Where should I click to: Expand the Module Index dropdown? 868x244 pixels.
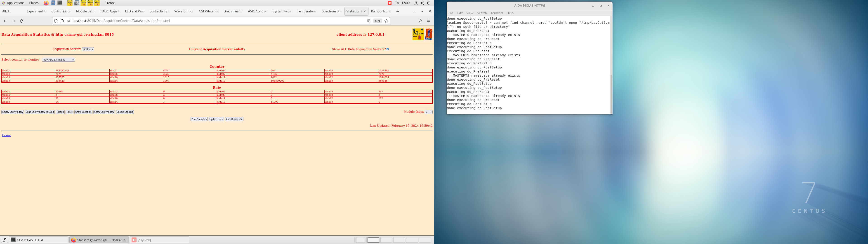click(429, 112)
